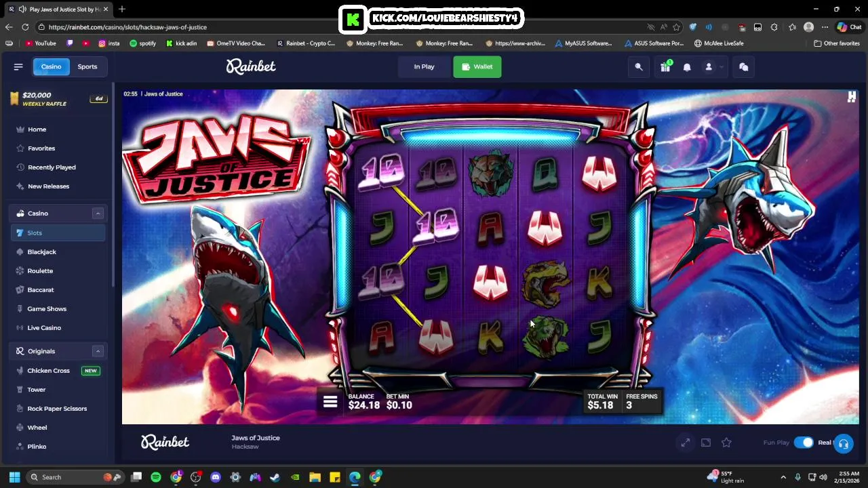868x488 pixels.
Task: Open New Releases in the sidebar
Action: [58, 186]
